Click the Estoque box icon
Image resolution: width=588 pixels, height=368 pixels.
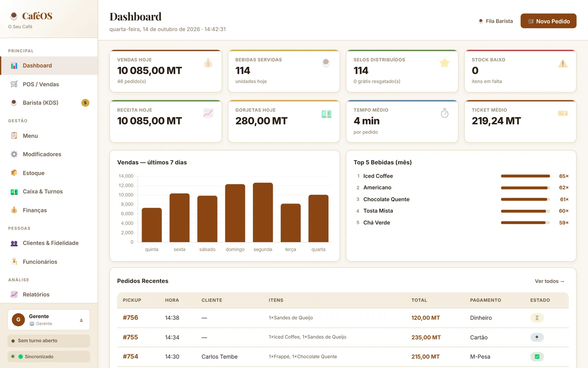pyautogui.click(x=14, y=173)
